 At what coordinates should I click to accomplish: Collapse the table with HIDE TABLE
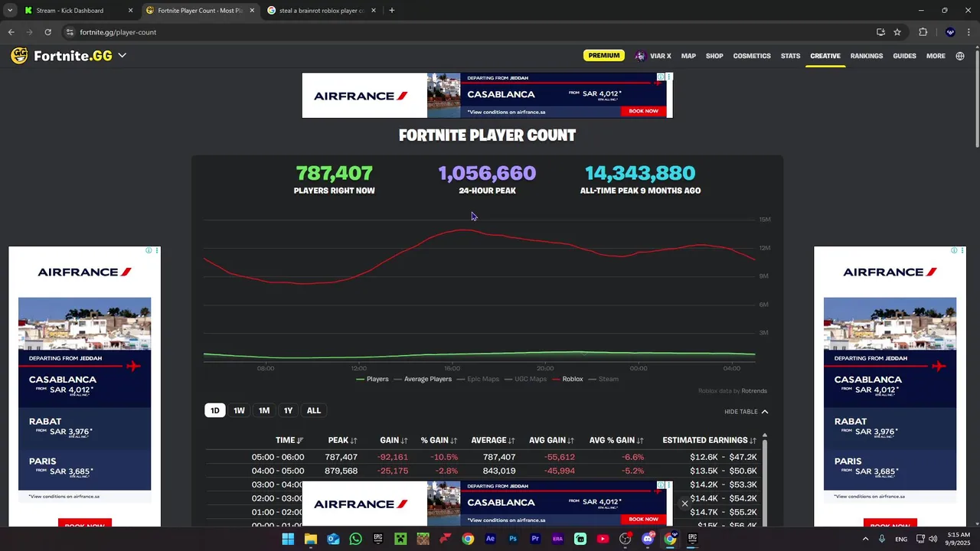pyautogui.click(x=746, y=412)
